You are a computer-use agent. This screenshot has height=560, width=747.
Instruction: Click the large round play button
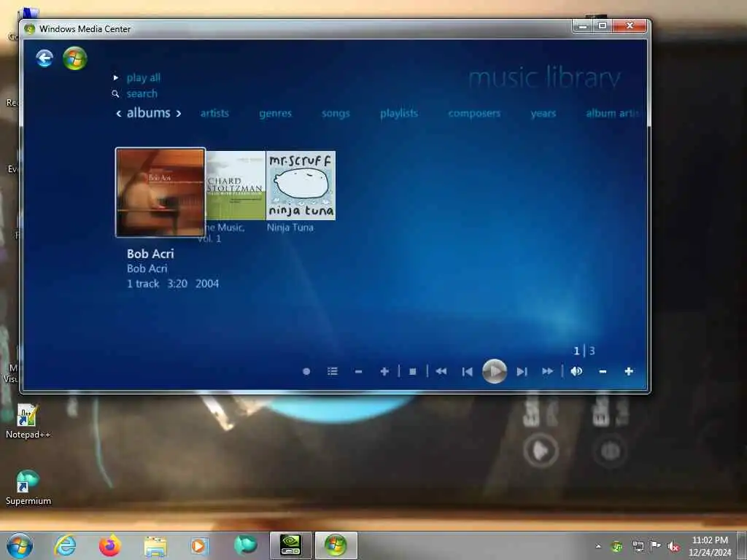point(495,371)
